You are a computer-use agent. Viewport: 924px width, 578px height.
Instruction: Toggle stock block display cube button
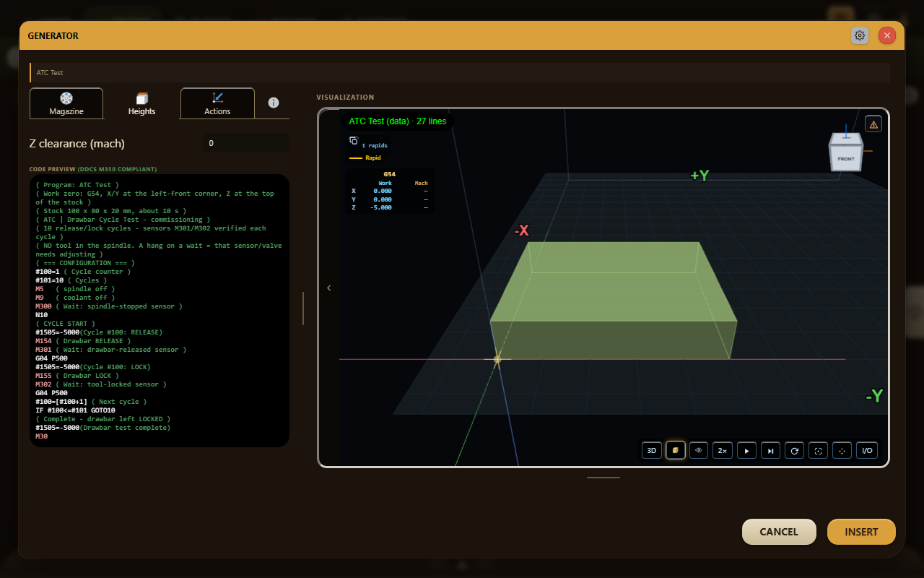pyautogui.click(x=676, y=450)
